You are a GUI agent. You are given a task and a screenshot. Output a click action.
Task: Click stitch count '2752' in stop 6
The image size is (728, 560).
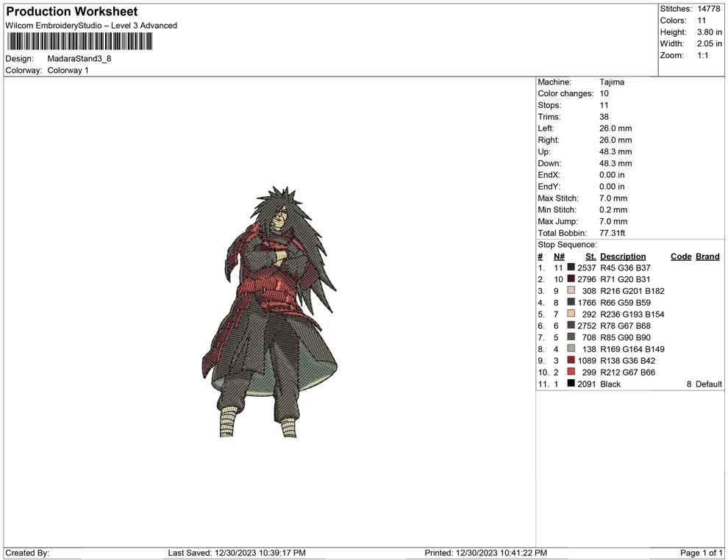(x=587, y=326)
